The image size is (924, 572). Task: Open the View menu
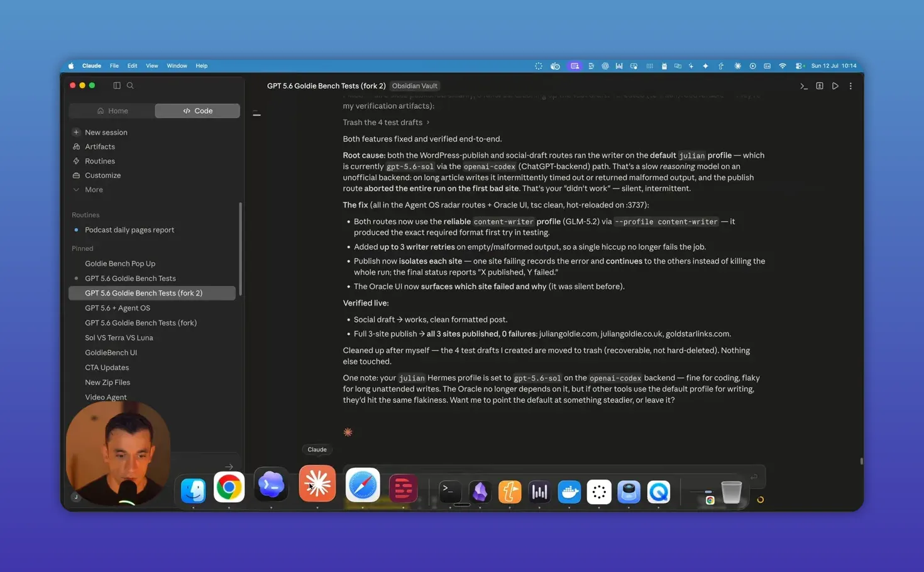(x=152, y=66)
